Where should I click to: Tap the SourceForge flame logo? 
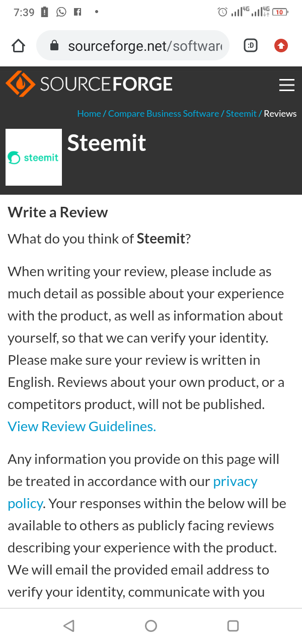20,84
